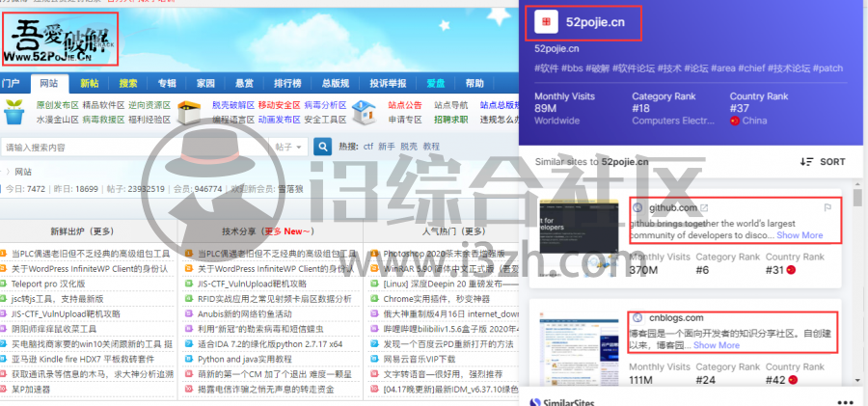The image size is (868, 406).
Task: Click the blue magnifier search button
Action: [322, 147]
